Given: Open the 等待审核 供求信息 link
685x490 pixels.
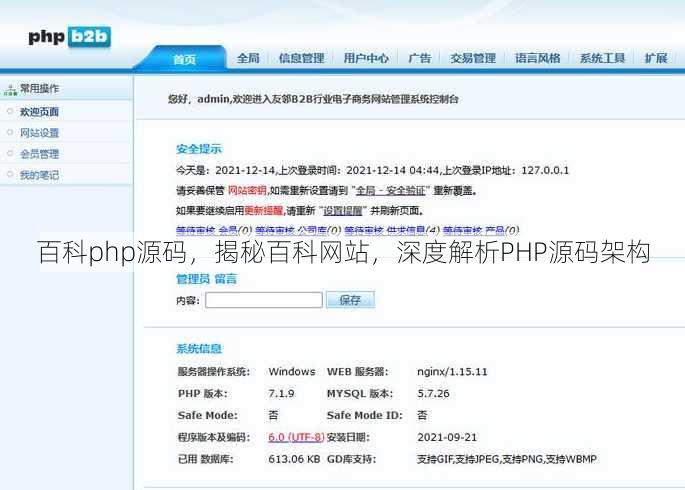Looking at the screenshot, I should point(385,230).
